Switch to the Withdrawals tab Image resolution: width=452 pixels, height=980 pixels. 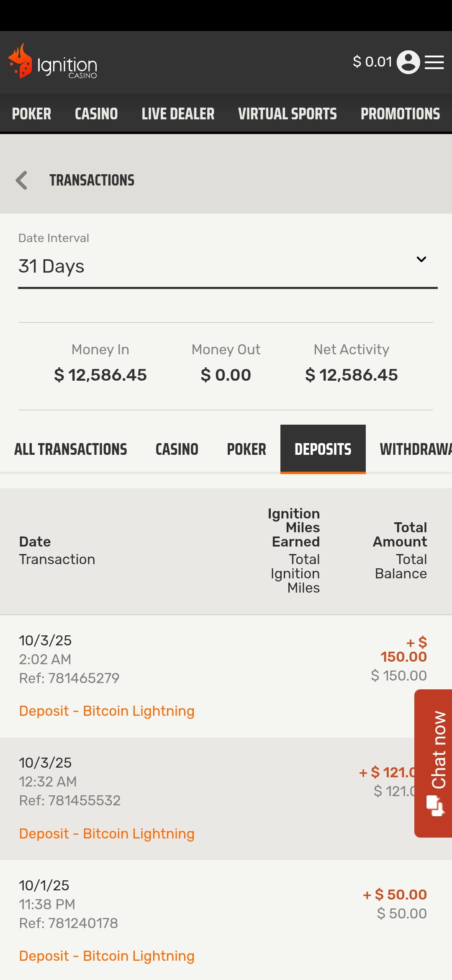click(414, 449)
